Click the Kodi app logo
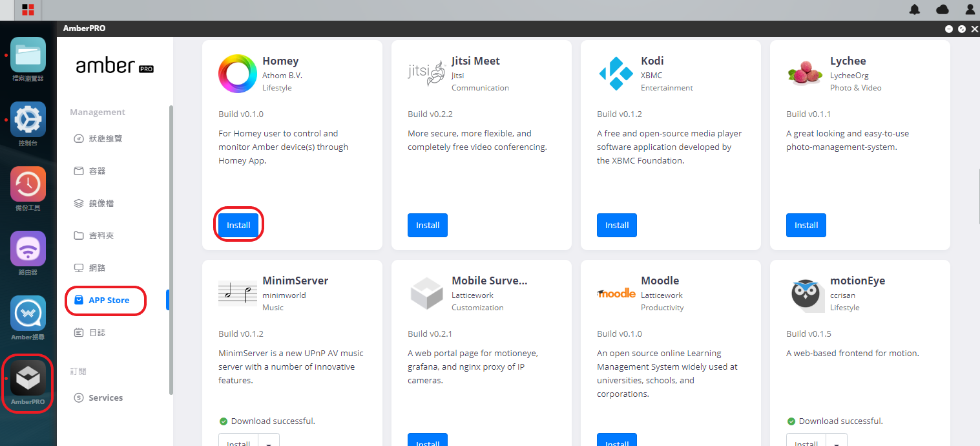The image size is (980, 446). pos(616,74)
